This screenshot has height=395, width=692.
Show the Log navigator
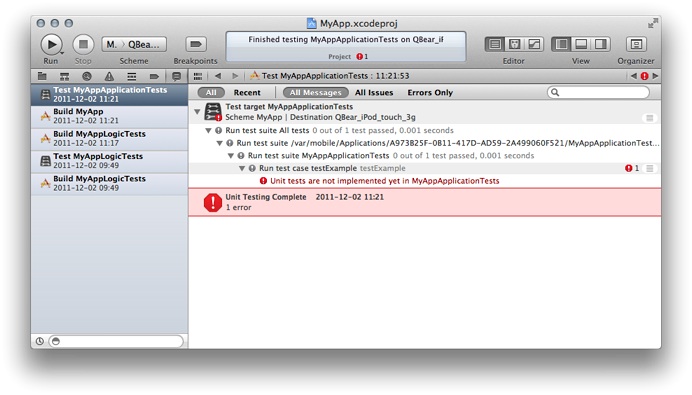[177, 76]
